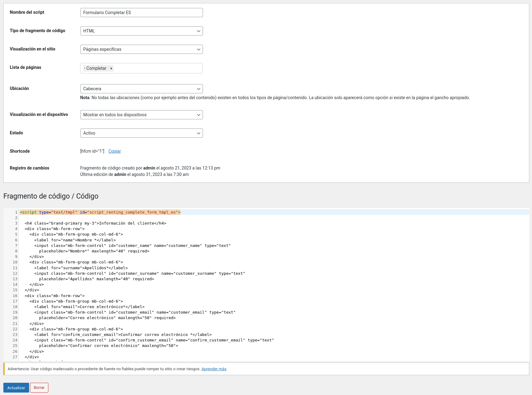Click code line 1 script tag
532x395 pixels.
[x=100, y=212]
